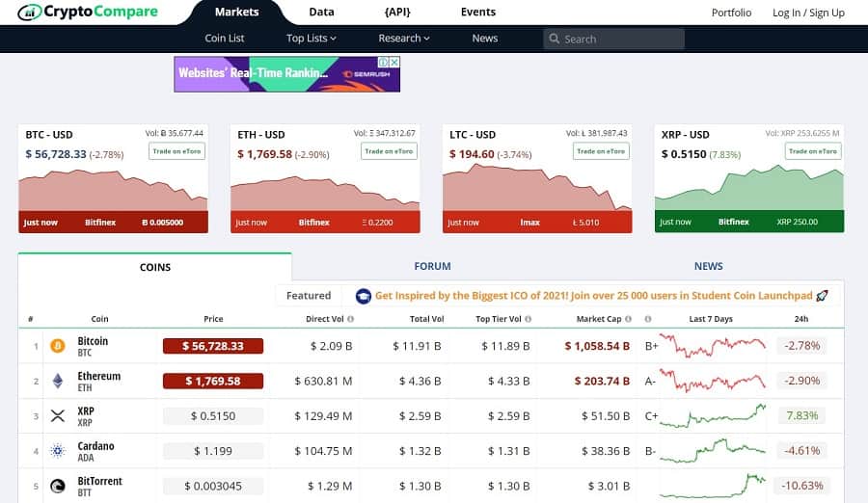The width and height of the screenshot is (868, 503).
Task: Click Ethereum price $ 1,769.58 button
Action: [213, 381]
